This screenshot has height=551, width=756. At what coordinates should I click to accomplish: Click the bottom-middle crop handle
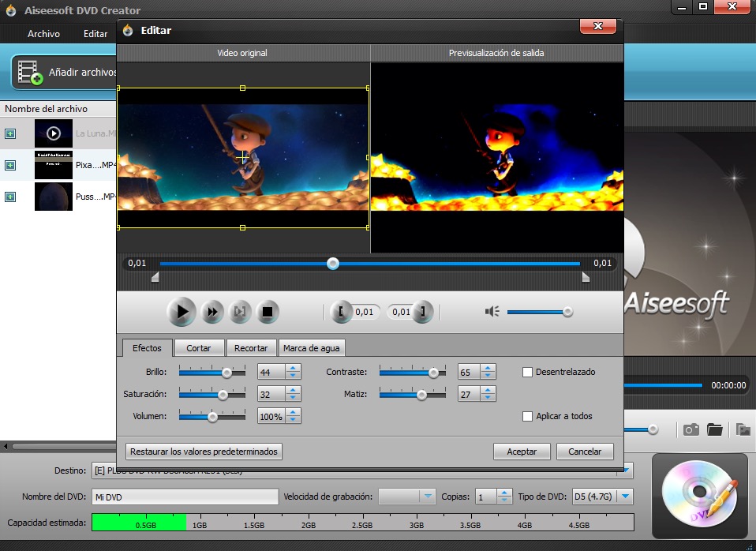242,227
